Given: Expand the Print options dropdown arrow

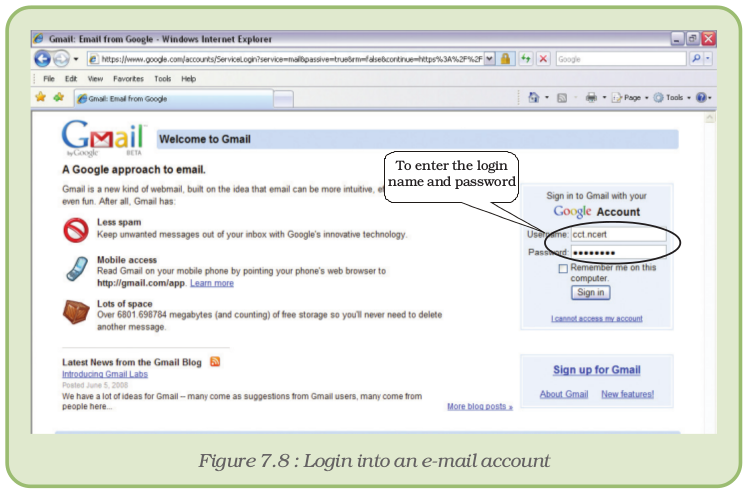Looking at the screenshot, I should coord(604,97).
